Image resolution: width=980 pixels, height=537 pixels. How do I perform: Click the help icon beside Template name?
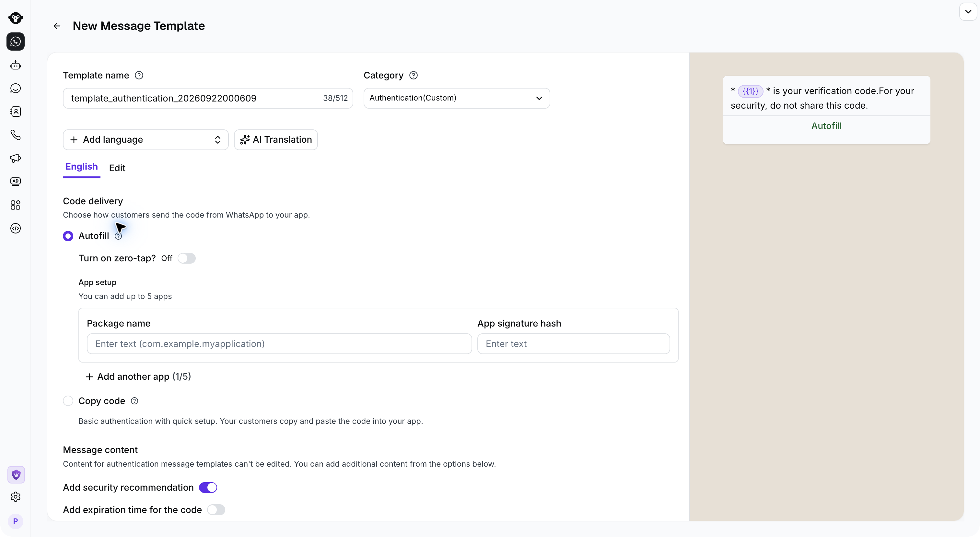[x=139, y=75]
